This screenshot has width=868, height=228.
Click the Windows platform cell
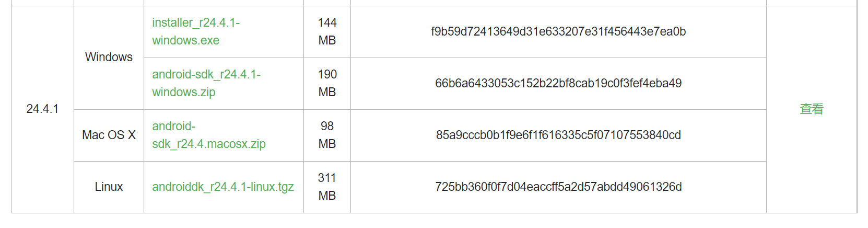click(x=109, y=57)
